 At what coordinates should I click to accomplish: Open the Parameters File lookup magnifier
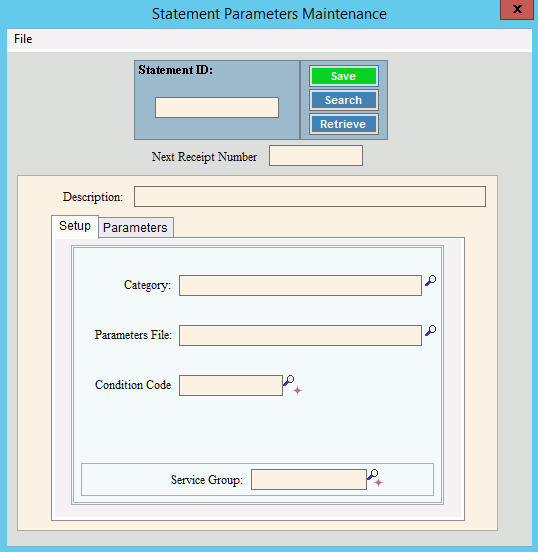[x=430, y=331]
